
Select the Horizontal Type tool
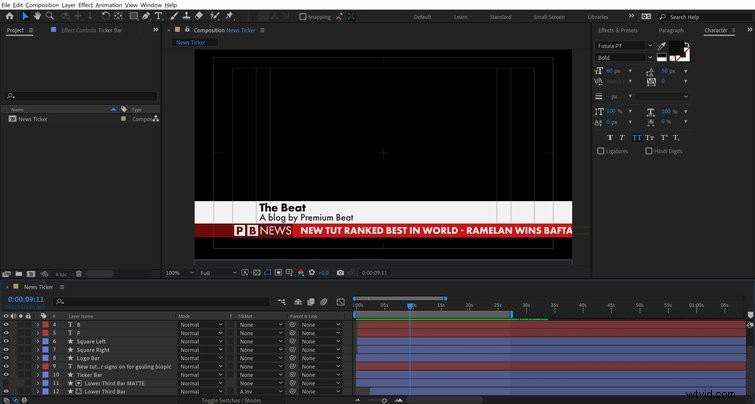coord(158,16)
